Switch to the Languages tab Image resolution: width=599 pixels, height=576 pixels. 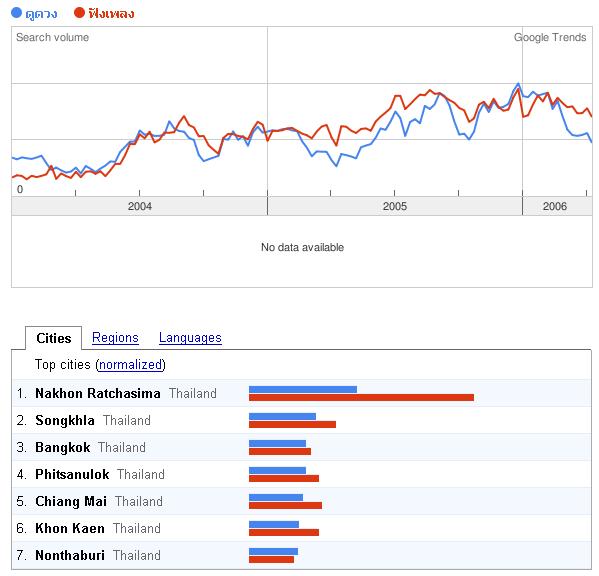190,338
